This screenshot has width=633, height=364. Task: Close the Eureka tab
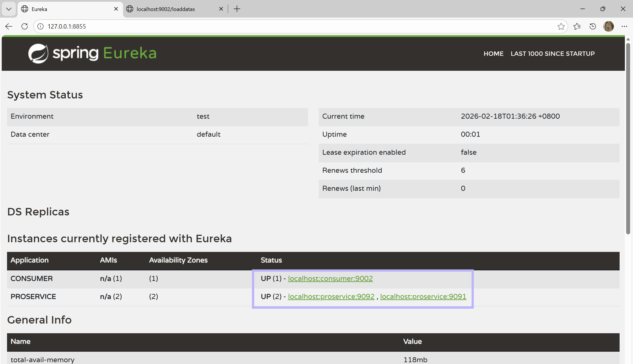116,9
